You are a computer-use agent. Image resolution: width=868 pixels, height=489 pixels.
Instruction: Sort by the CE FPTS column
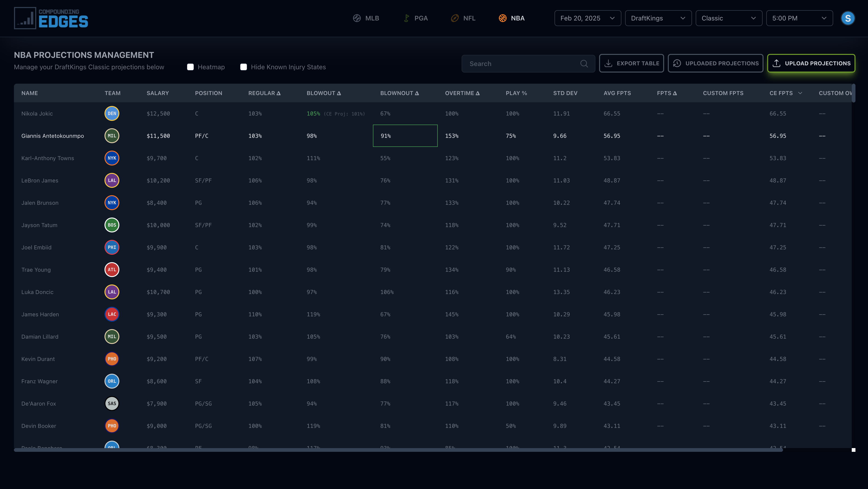coord(786,93)
